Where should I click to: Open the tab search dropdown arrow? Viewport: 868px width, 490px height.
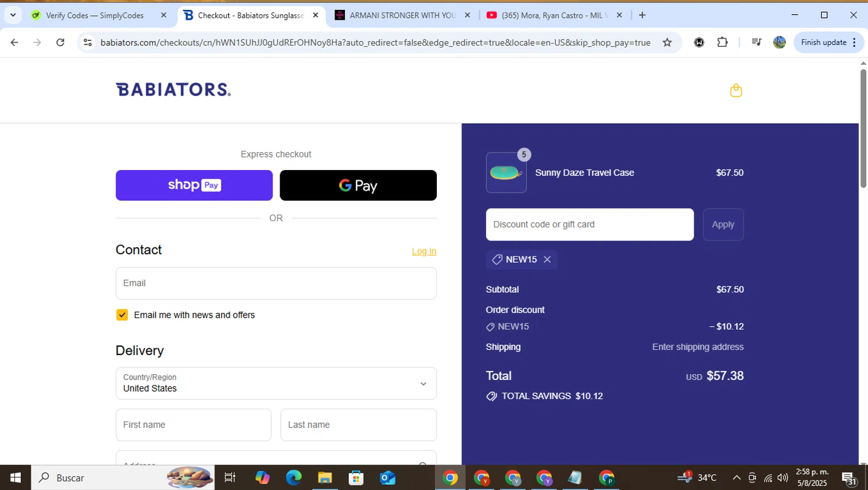tap(13, 16)
